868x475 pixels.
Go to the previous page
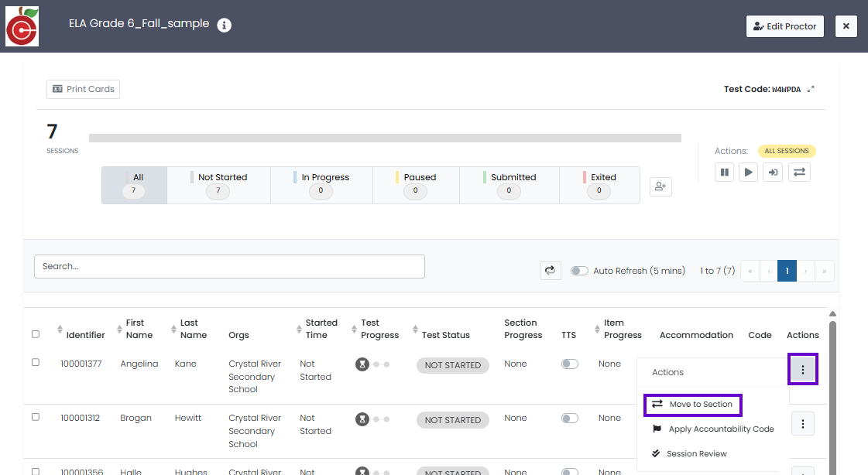tap(769, 271)
